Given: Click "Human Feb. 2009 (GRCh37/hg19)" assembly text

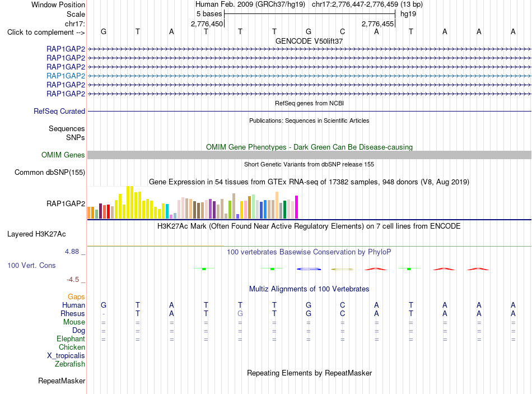Looking at the screenshot, I should click(250, 4).
